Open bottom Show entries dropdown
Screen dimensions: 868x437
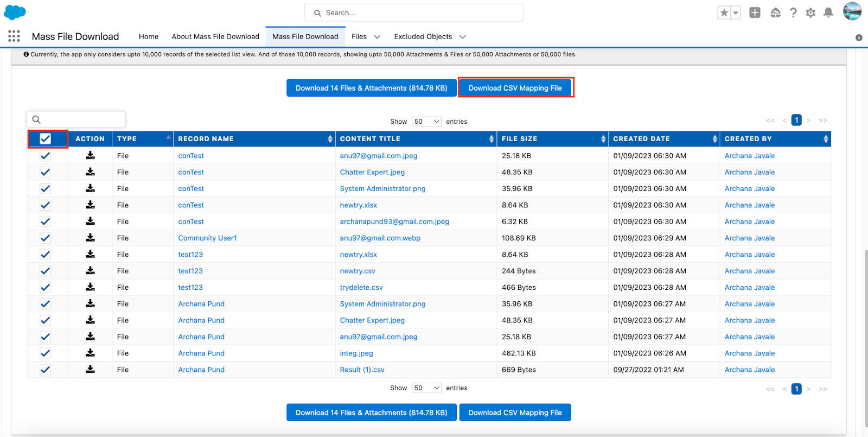coord(426,388)
